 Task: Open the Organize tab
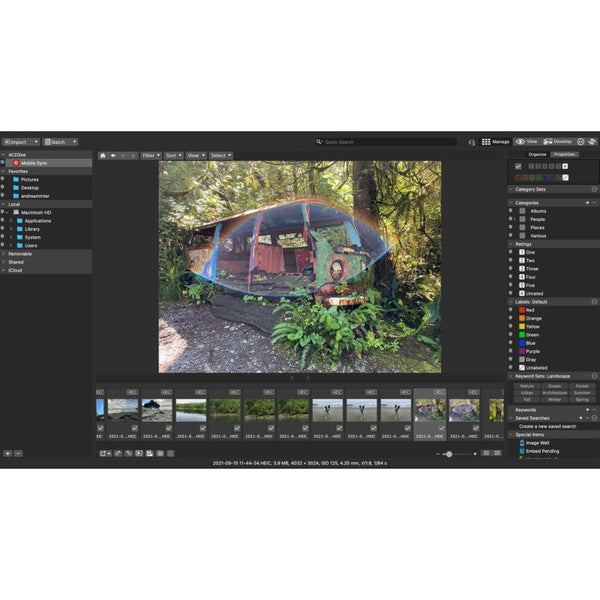pyautogui.click(x=537, y=154)
